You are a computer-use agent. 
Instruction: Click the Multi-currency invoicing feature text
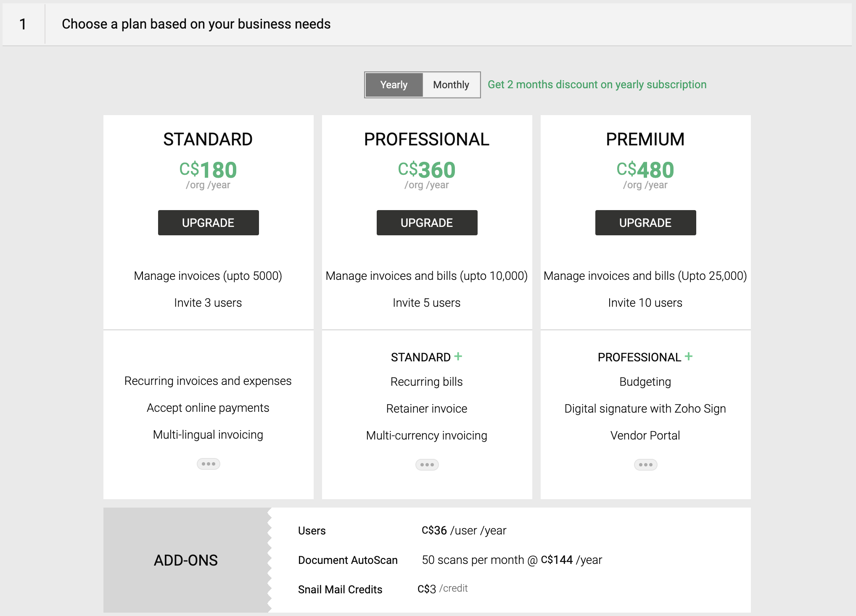point(426,435)
